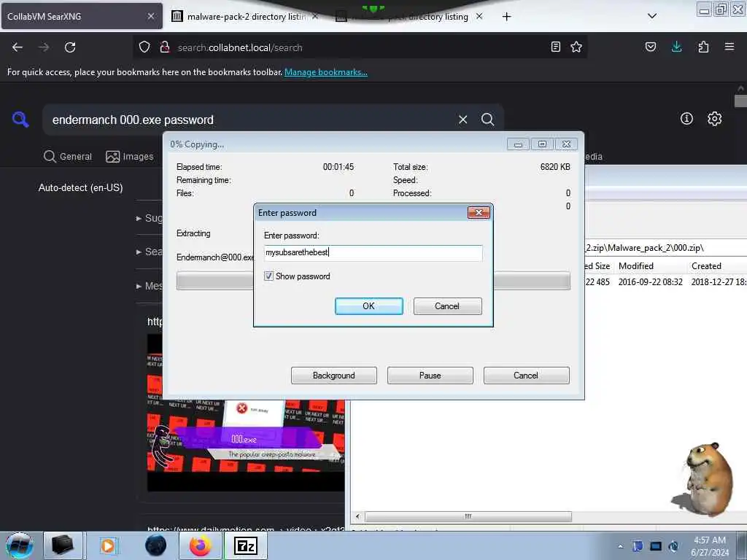Open a new browser tab
Image resolution: width=747 pixels, height=560 pixels.
point(506,17)
